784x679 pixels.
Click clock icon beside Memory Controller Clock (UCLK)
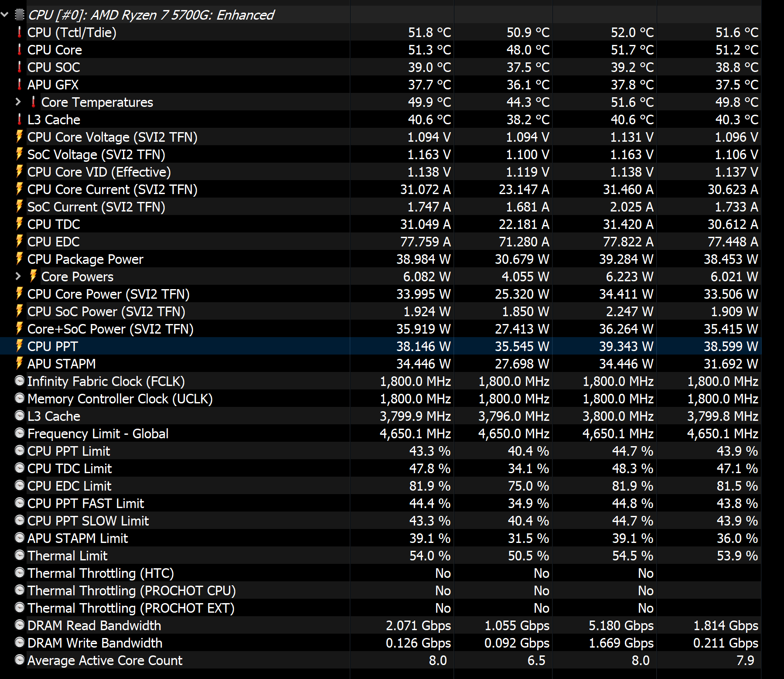(19, 398)
